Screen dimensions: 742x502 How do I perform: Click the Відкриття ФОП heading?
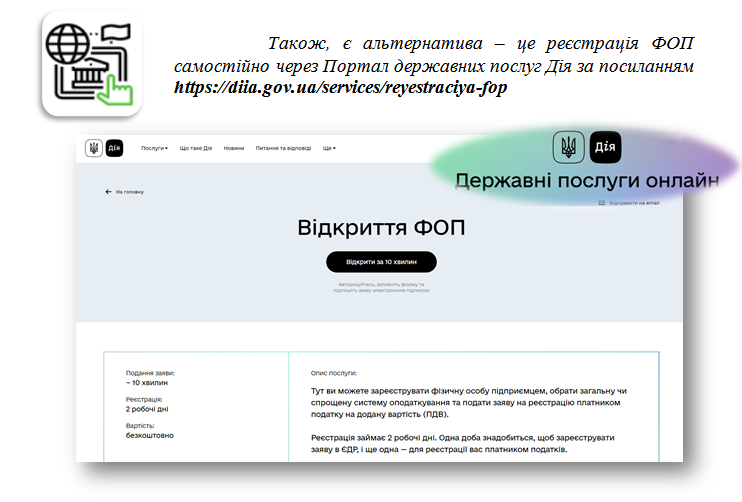pyautogui.click(x=381, y=228)
